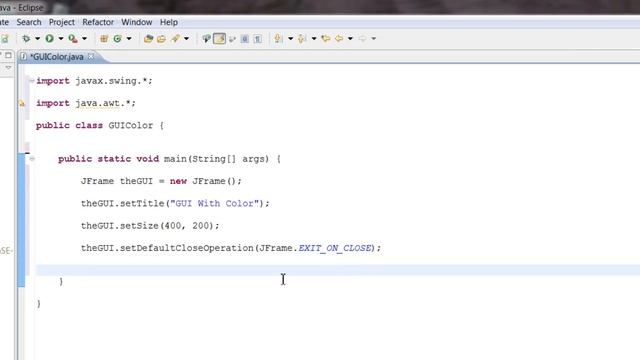This screenshot has height=360, width=640.
Task: Open the side panel view menu triangle
Action: click(8, 68)
